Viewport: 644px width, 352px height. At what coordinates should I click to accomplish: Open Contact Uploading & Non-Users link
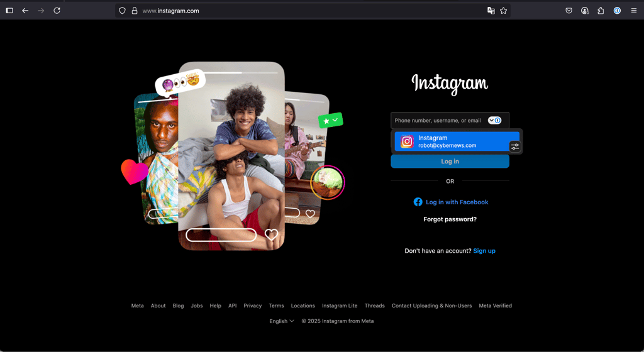431,305
